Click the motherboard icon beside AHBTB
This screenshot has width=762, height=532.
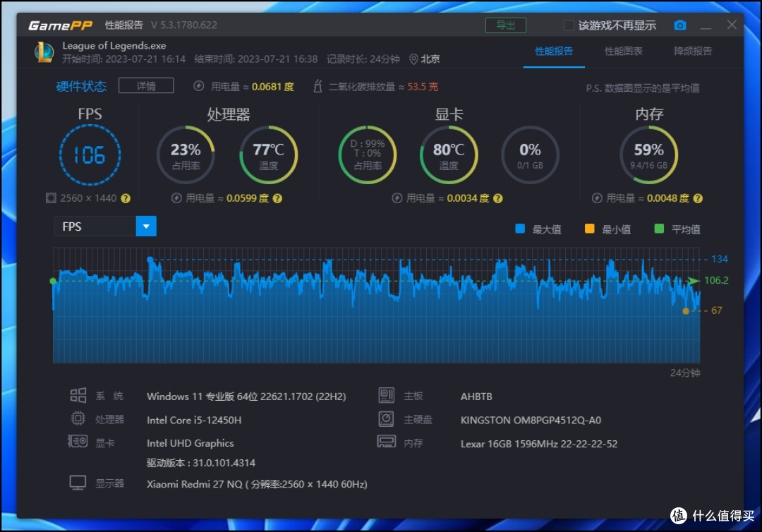(x=387, y=396)
